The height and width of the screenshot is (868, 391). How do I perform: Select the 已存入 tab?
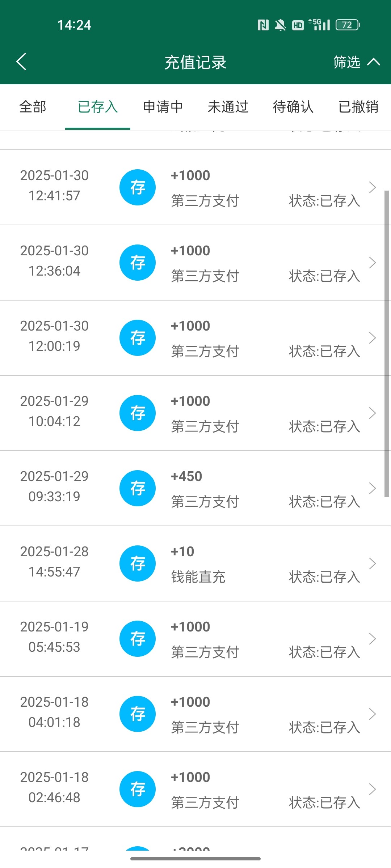click(98, 107)
